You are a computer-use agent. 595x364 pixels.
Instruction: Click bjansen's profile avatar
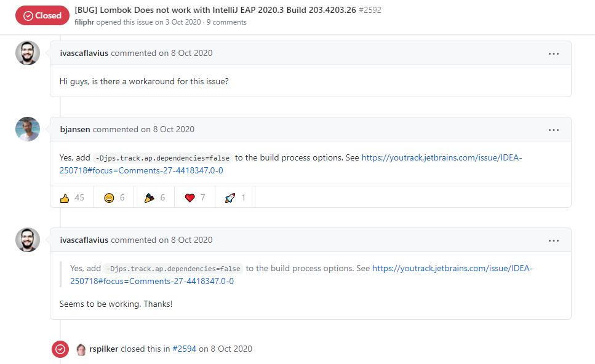(x=28, y=129)
